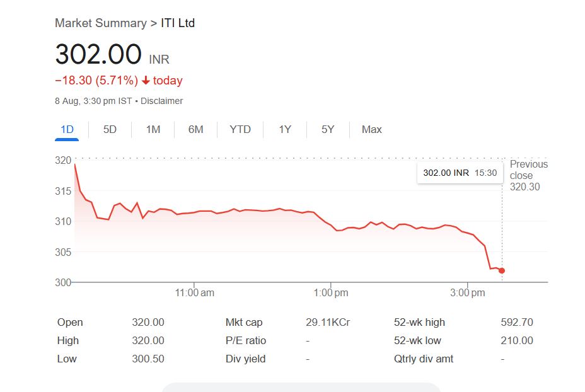This screenshot has width=585, height=392.
Task: Click the Mkt cap value 29.11KCr
Action: coord(328,323)
